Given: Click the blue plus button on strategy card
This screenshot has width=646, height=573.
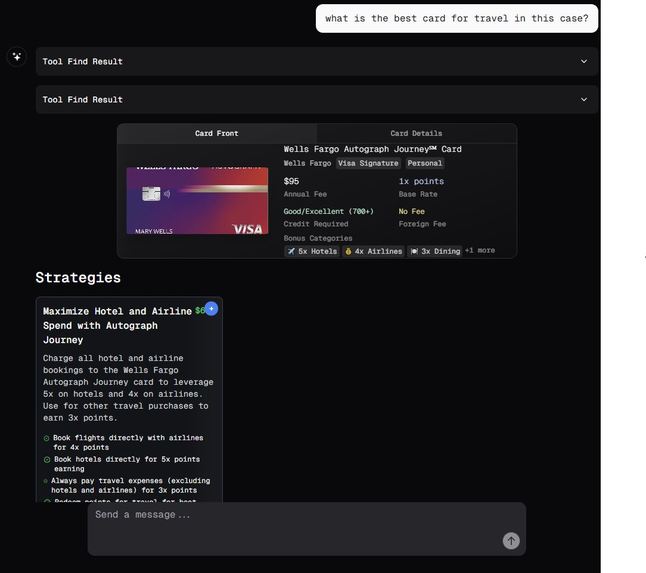Looking at the screenshot, I should (x=211, y=309).
